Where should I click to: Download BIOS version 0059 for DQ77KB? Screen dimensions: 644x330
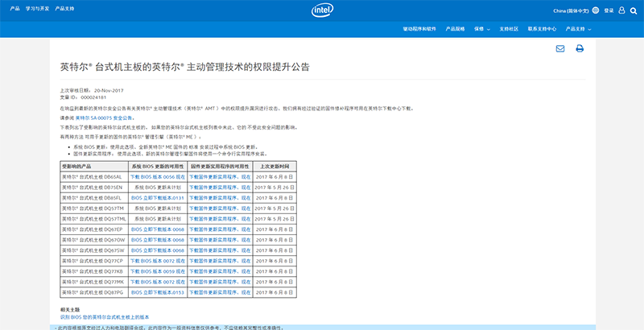click(158, 271)
